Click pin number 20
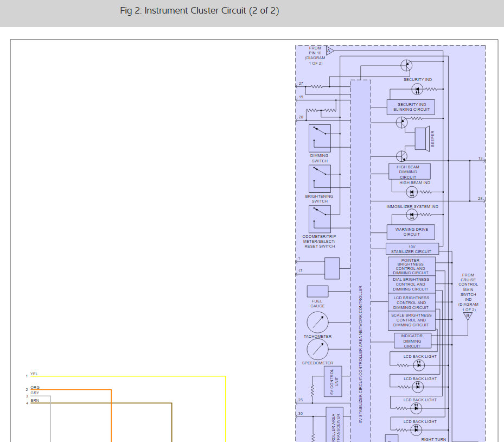The width and height of the screenshot is (504, 442). click(301, 117)
